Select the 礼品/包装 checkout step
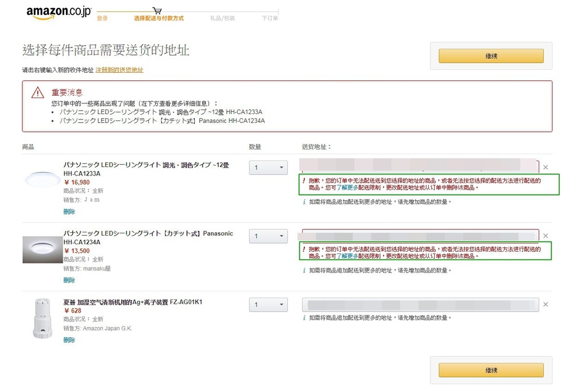The image size is (588, 386). click(222, 18)
